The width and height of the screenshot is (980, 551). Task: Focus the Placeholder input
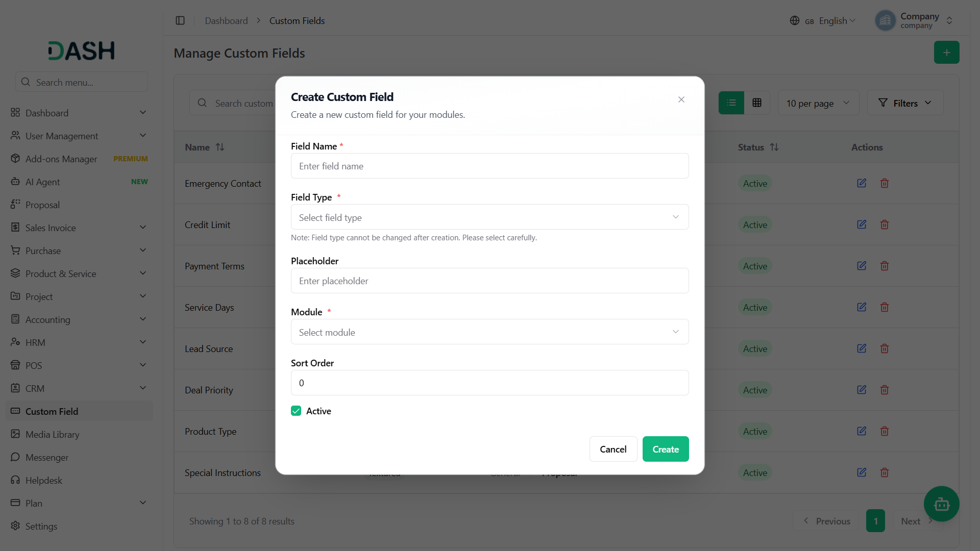click(x=489, y=281)
